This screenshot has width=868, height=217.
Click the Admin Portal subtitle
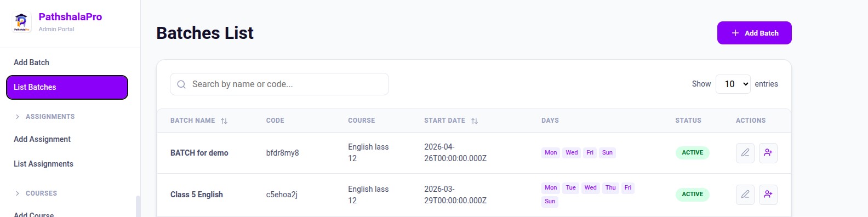56,29
